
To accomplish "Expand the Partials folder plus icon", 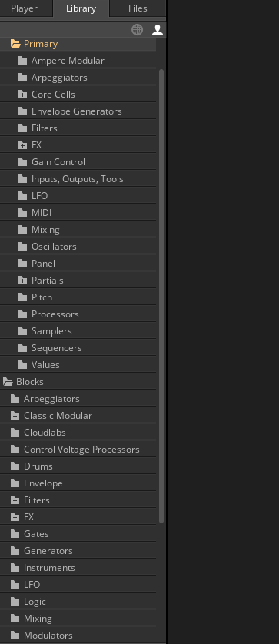I will tap(22, 281).
